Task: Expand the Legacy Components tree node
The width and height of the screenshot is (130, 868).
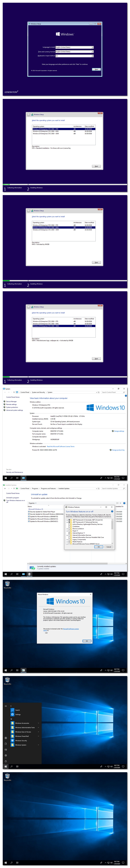Action: 67,539
